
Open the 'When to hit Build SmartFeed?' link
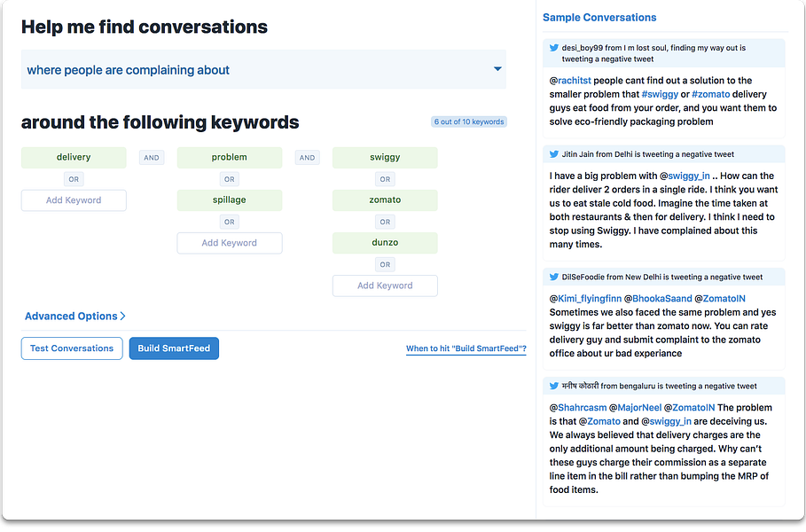(466, 348)
